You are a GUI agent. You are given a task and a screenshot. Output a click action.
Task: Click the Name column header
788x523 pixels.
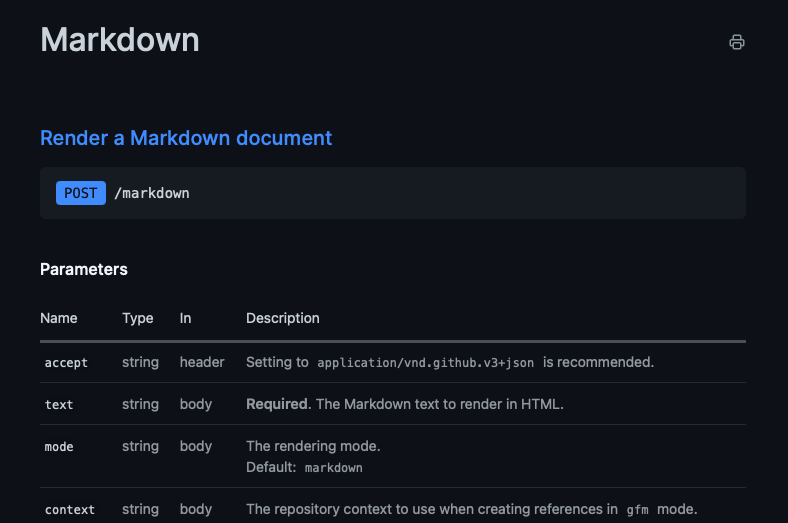[59, 318]
